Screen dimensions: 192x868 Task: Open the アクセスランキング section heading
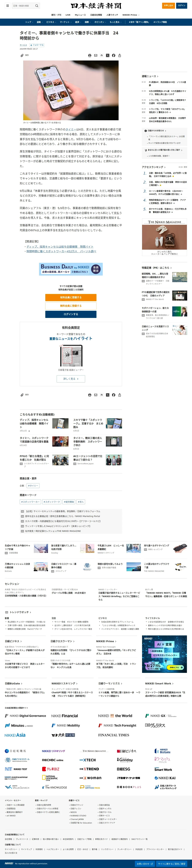tap(154, 167)
